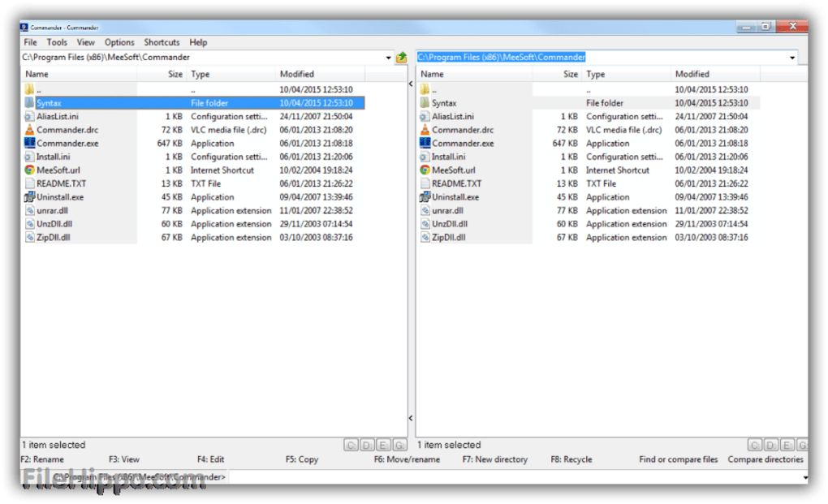Click the F8: Recycle command

pyautogui.click(x=571, y=459)
